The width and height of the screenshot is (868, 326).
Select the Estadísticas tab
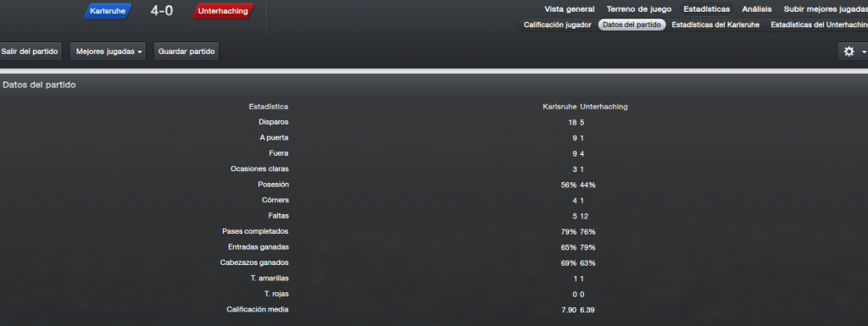pos(706,9)
